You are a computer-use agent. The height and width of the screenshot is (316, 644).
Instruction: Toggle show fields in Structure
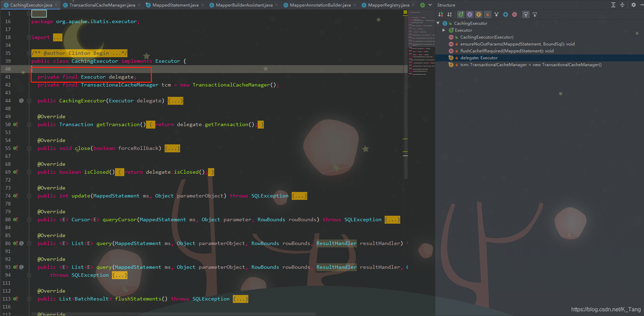[x=479, y=14]
